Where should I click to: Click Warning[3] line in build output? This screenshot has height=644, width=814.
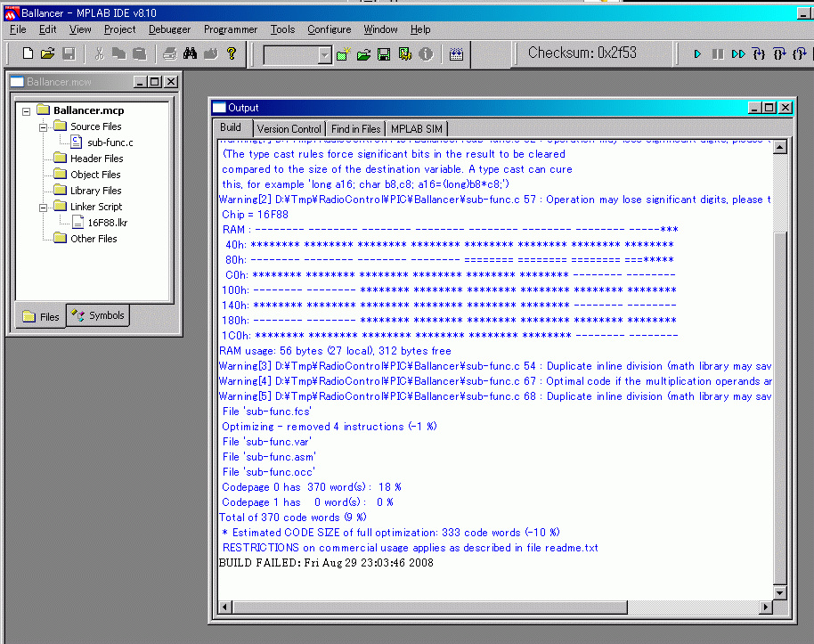495,366
